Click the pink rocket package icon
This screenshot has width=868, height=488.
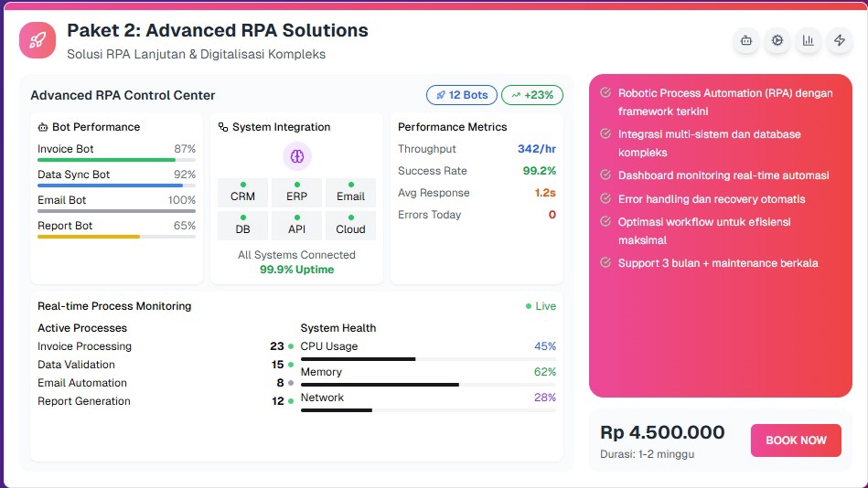pyautogui.click(x=38, y=40)
